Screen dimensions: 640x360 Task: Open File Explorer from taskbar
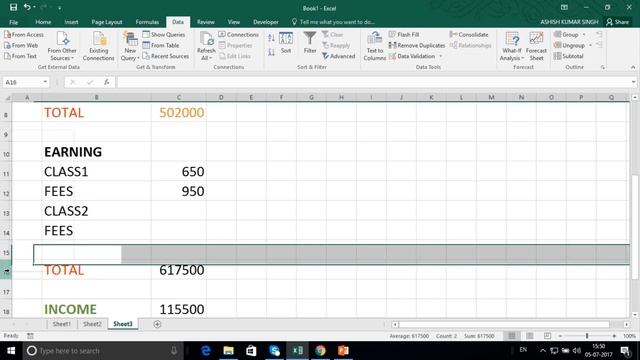click(229, 351)
